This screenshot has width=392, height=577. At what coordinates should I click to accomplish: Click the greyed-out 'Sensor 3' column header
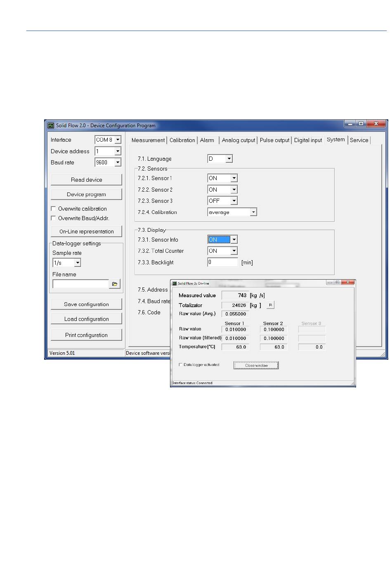point(312,323)
